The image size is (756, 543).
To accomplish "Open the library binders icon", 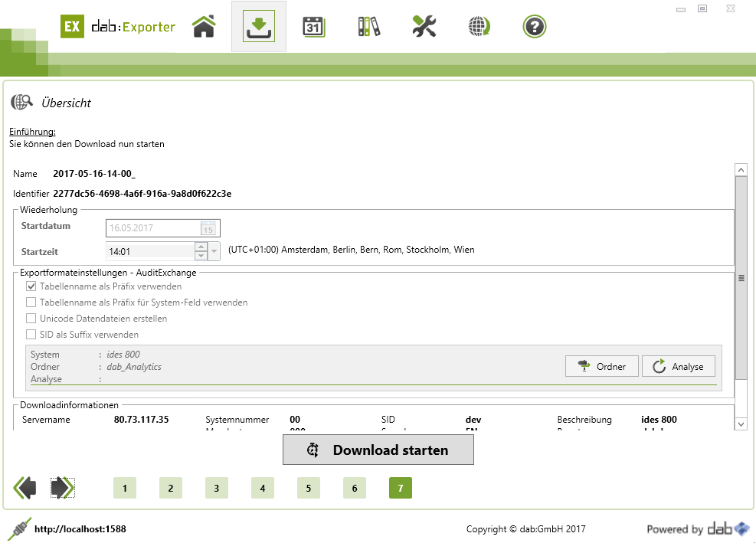I will point(369,27).
